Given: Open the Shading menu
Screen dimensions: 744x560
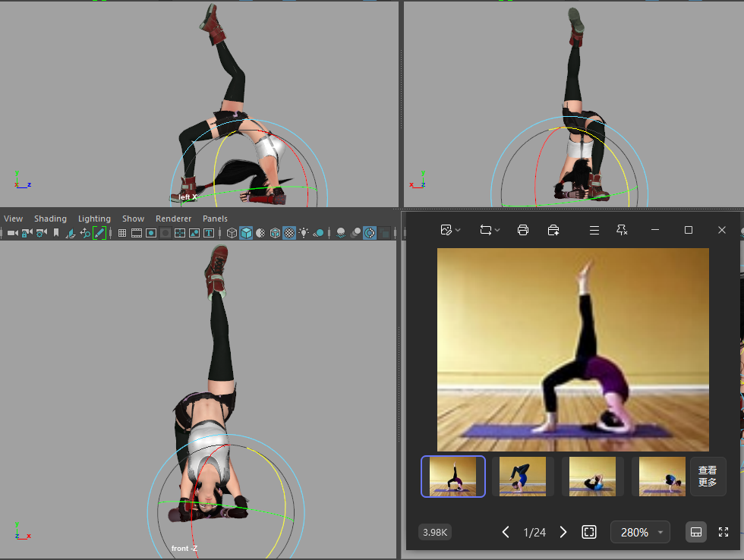Looking at the screenshot, I should 50,219.
